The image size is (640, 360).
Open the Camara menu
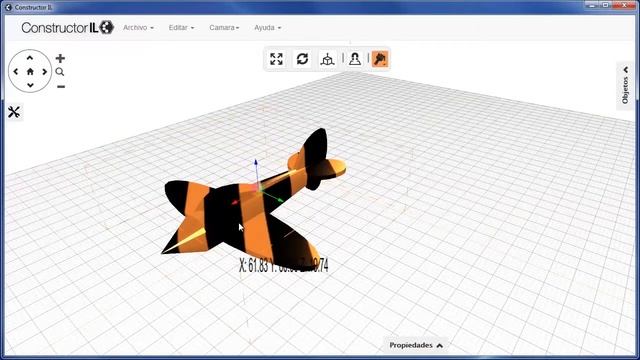click(224, 27)
